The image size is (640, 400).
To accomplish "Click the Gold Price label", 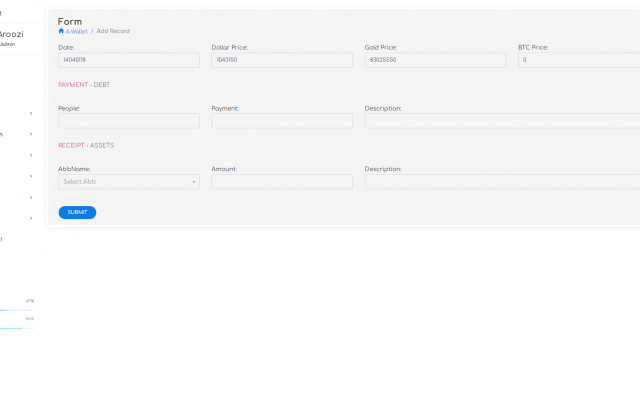I will (381, 47).
